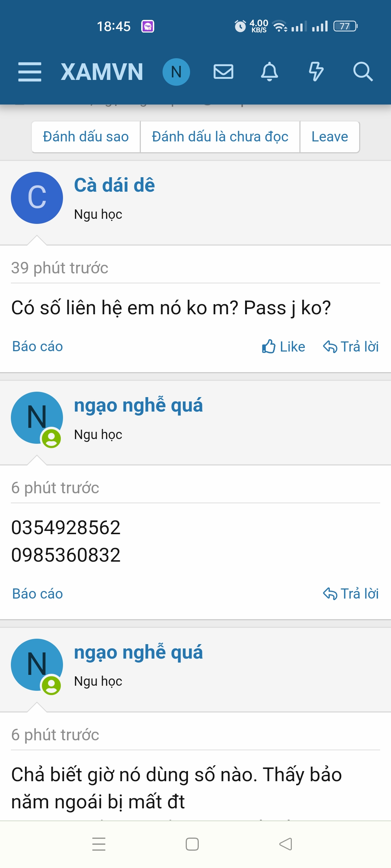Tap the Like thumbs-up on Cà dái dê's post
The image size is (391, 868).
[x=283, y=346]
